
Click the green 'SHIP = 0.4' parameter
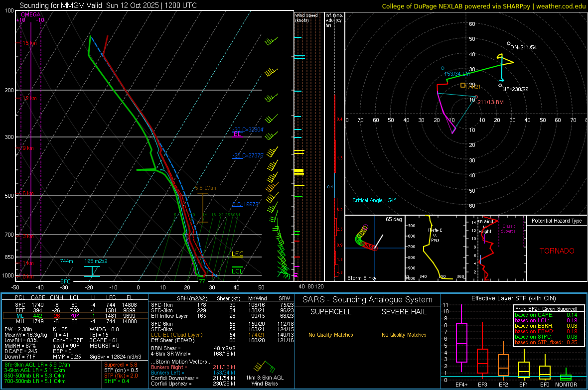tap(117, 381)
